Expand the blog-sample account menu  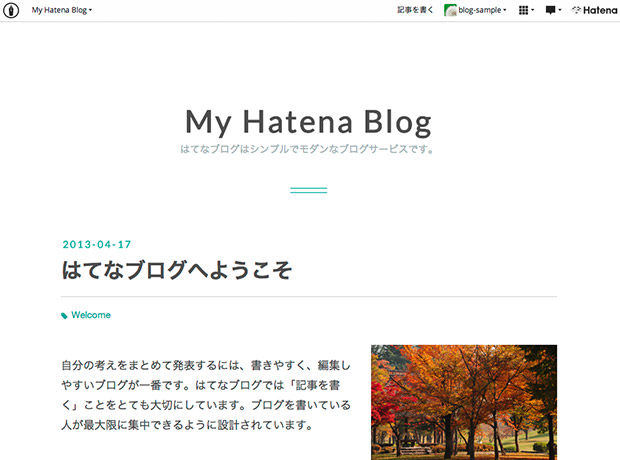[482, 10]
